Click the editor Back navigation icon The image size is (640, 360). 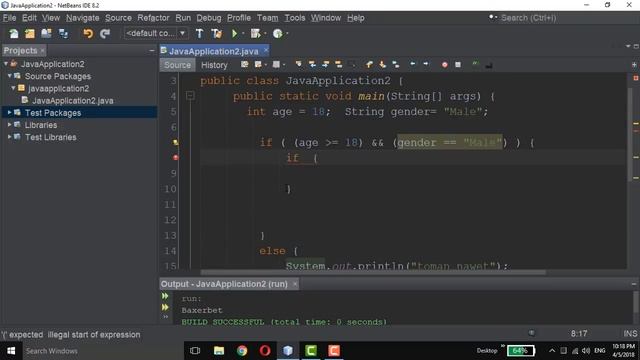(x=257, y=64)
